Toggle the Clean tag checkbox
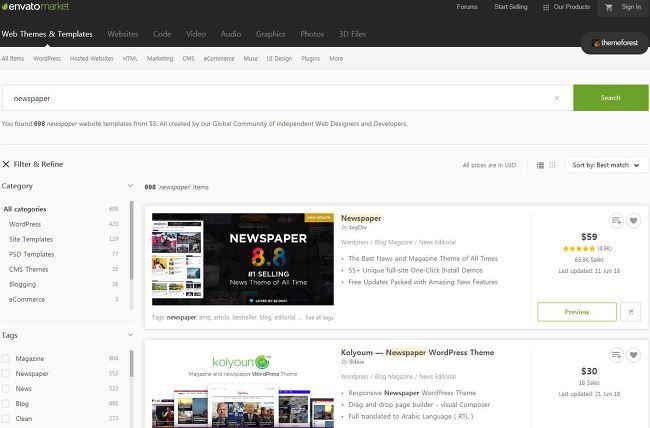This screenshot has height=428, width=650. 6,418
